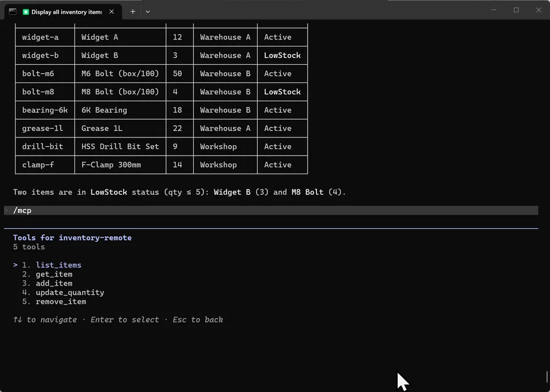Click the 'M8 Bolt (box/100)' cell

(x=120, y=92)
